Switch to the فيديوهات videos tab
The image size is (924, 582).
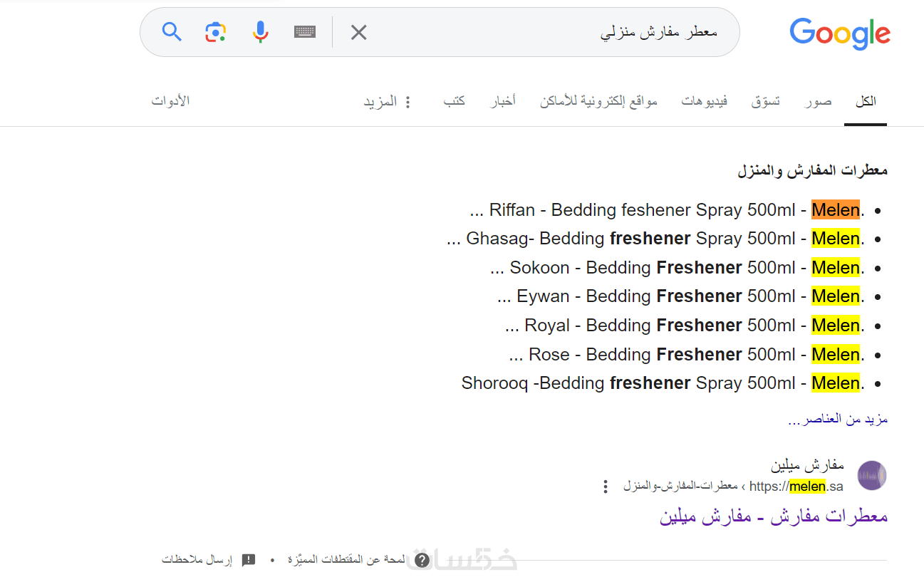[704, 101]
